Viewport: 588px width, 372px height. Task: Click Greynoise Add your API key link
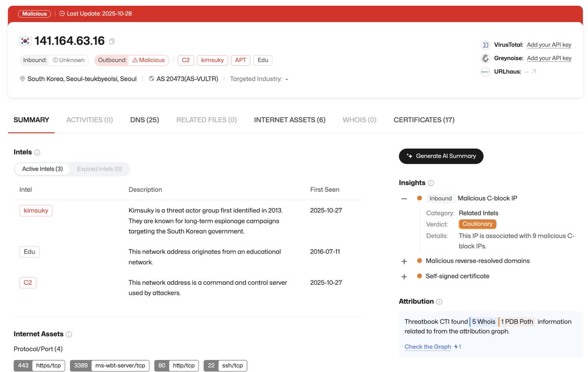coord(549,58)
